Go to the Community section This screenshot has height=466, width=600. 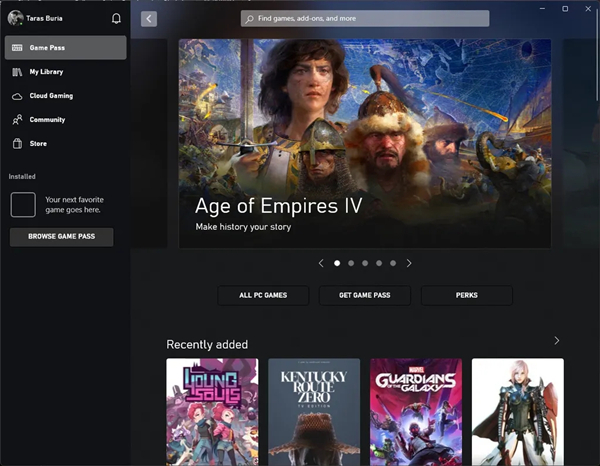(65, 120)
